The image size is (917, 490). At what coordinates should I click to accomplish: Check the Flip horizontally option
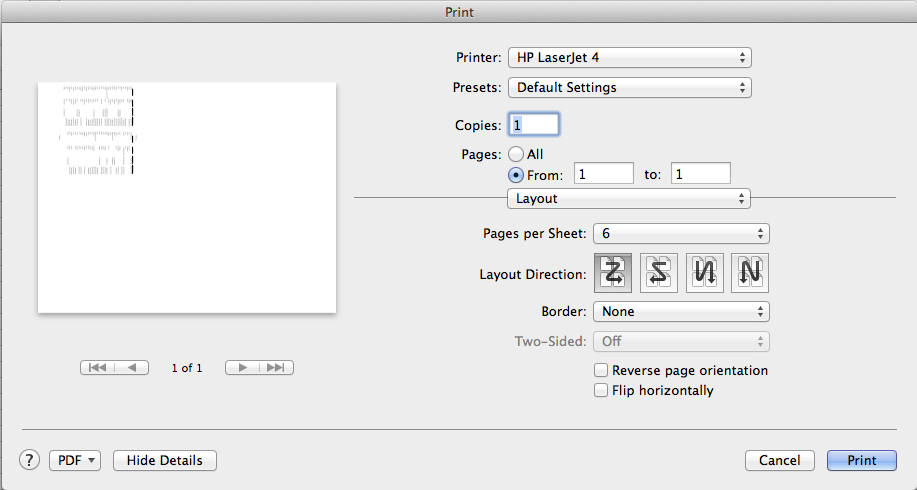(601, 391)
